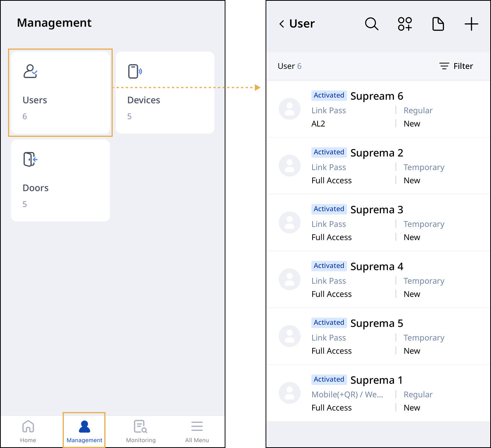Viewport: 491px width, 448px height.
Task: Open the Users card
Action: tap(60, 93)
